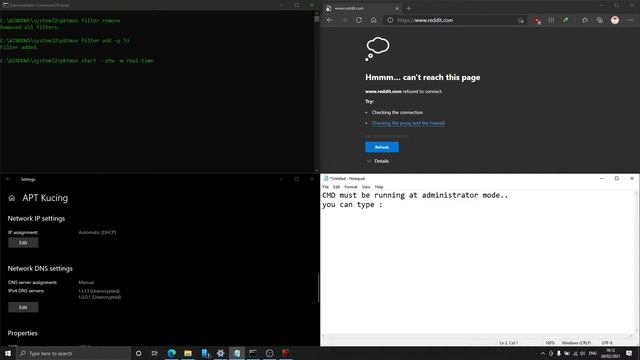Image resolution: width=640 pixels, height=360 pixels.
Task: Open the Windows Start menu
Action: (8, 353)
